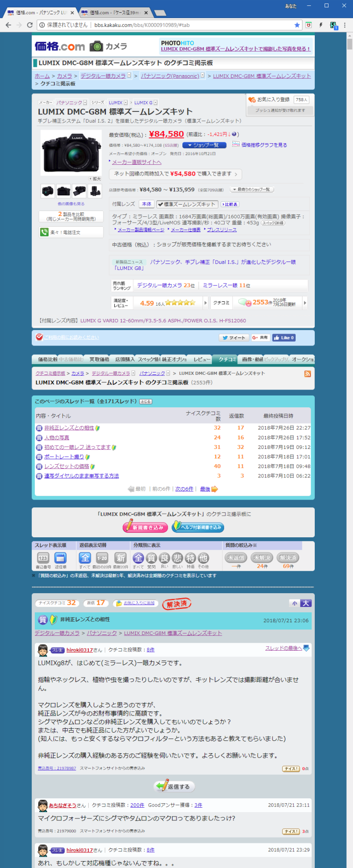The height and width of the screenshot is (868, 353).
Task: Click the Tweet (ツイート) share button
Action: pos(233,338)
